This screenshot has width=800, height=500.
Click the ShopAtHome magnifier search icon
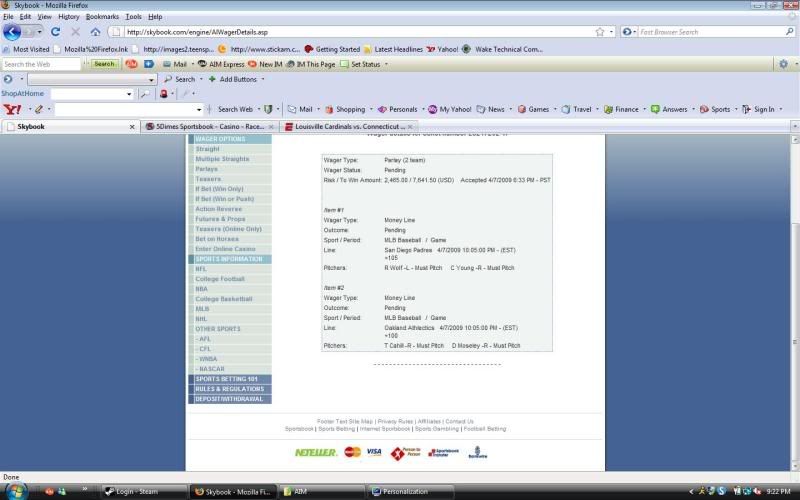click(145, 94)
